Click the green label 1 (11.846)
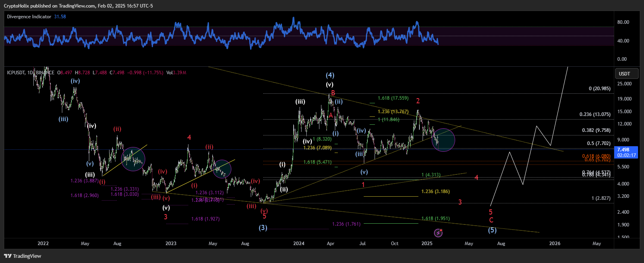This screenshot has height=263, width=644. point(388,120)
